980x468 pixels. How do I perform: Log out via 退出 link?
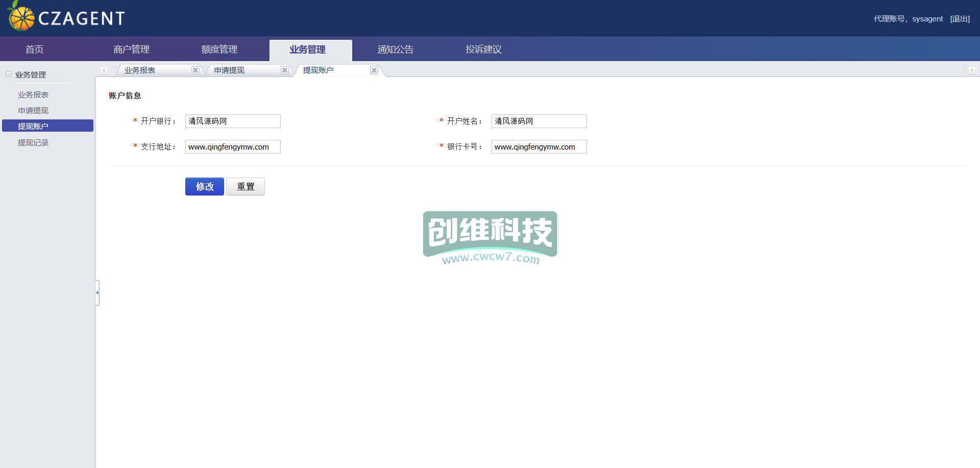pos(960,19)
